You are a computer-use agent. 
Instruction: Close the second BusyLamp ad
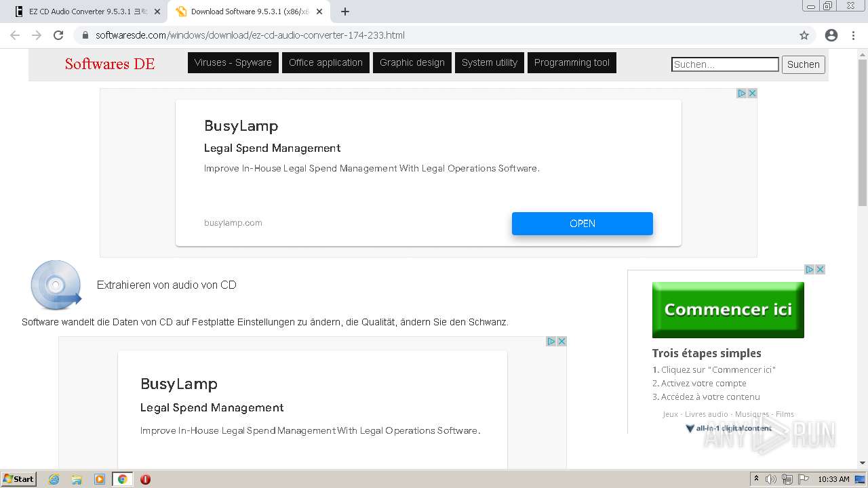pos(561,342)
